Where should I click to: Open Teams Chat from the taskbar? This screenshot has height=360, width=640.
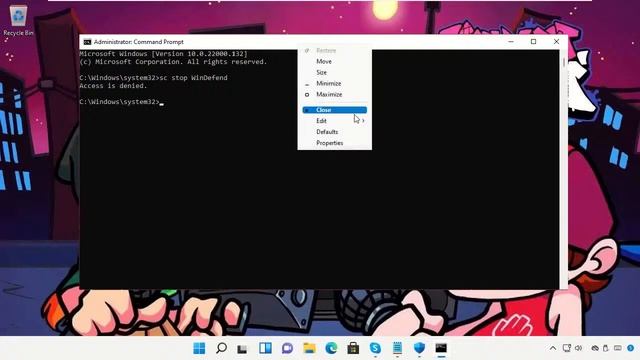click(287, 348)
